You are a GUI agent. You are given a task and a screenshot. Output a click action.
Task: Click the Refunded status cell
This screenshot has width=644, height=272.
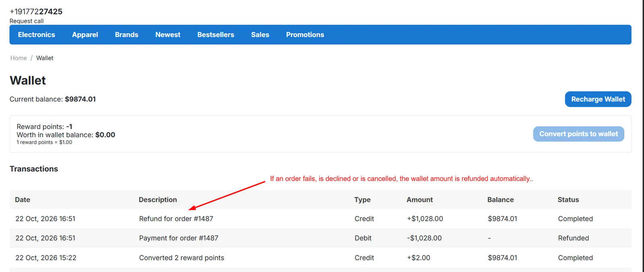tap(573, 238)
